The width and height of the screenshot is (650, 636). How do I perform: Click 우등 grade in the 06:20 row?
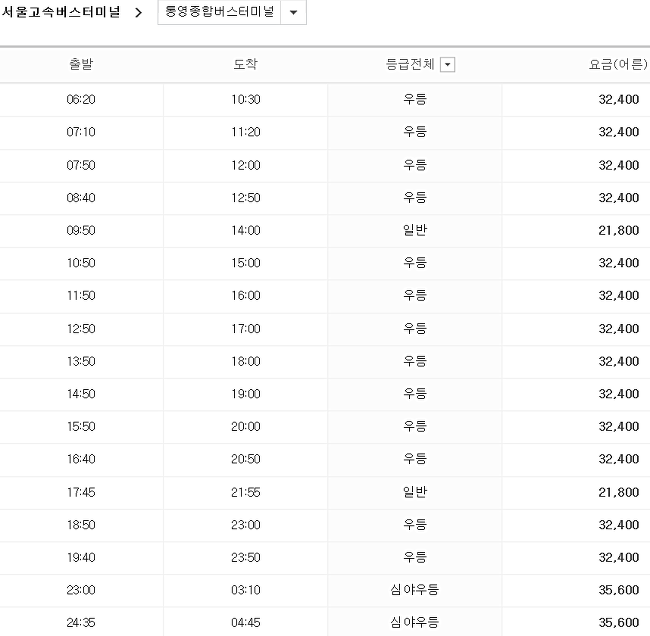point(415,99)
